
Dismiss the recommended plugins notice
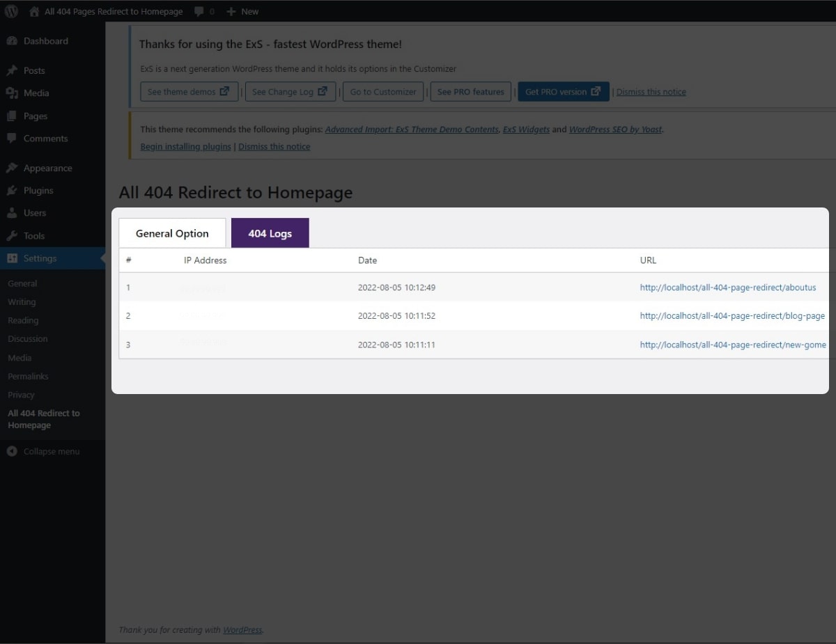click(x=274, y=147)
